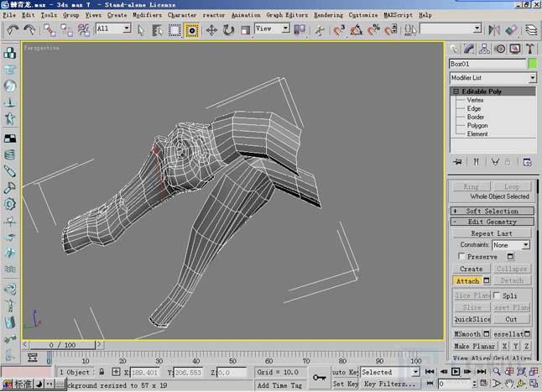Click the Redo arrow icon
This screenshot has height=392, width=542.
pyautogui.click(x=29, y=29)
